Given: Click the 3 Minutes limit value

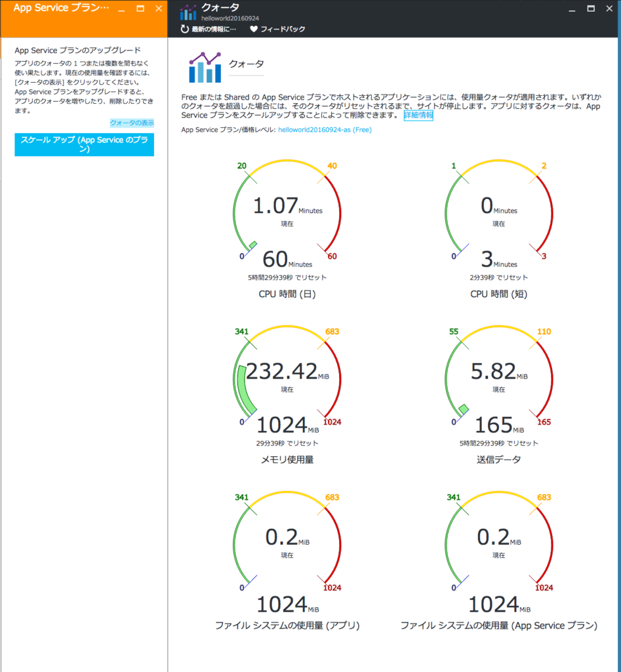Looking at the screenshot, I should tap(498, 260).
